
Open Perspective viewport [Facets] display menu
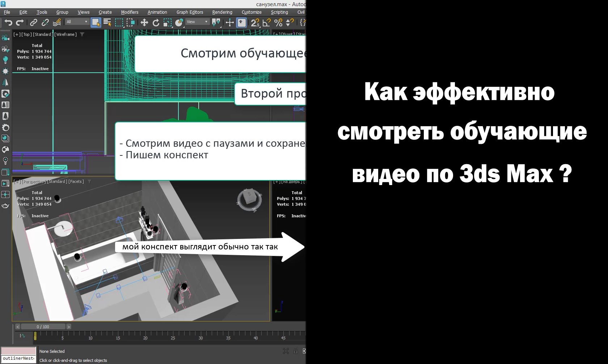point(76,181)
